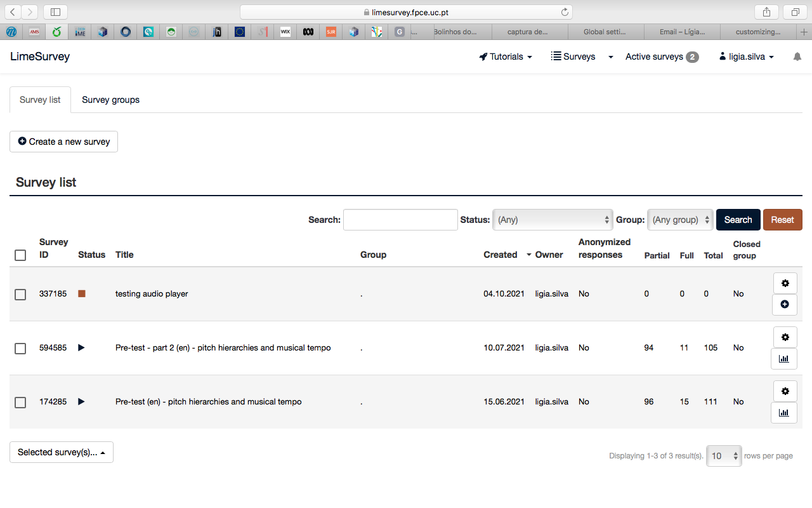Toggle Safari sidebar button

tap(55, 12)
